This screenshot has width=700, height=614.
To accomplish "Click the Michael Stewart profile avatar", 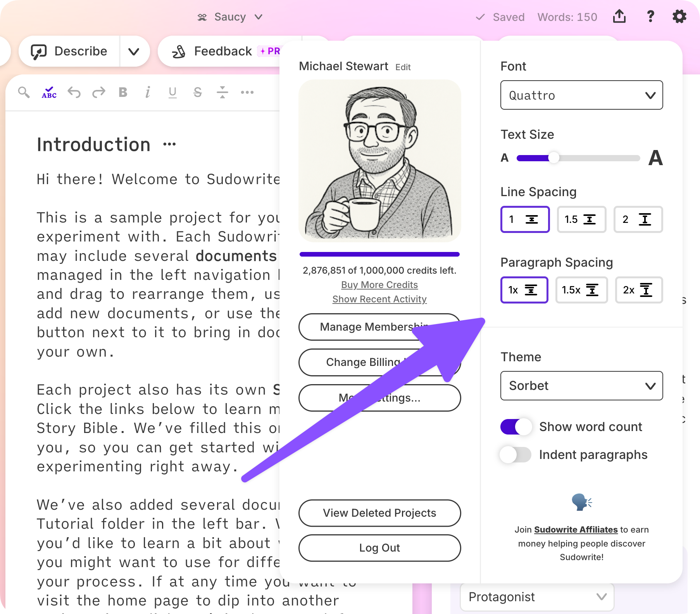I will [x=379, y=160].
